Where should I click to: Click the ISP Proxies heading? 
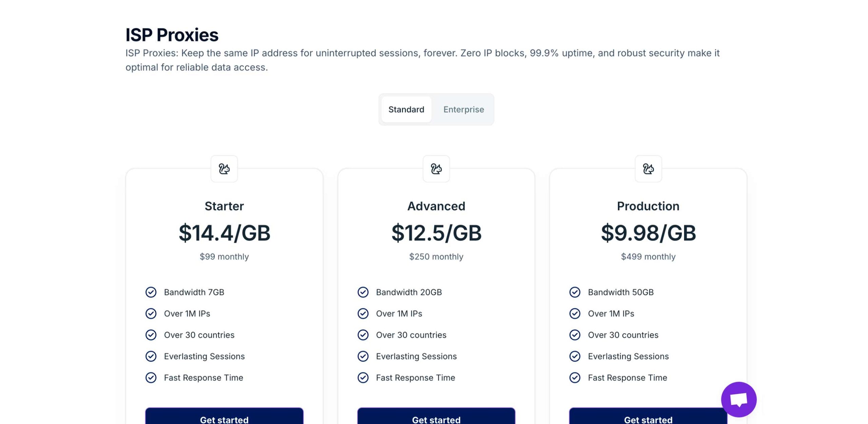coord(172,35)
